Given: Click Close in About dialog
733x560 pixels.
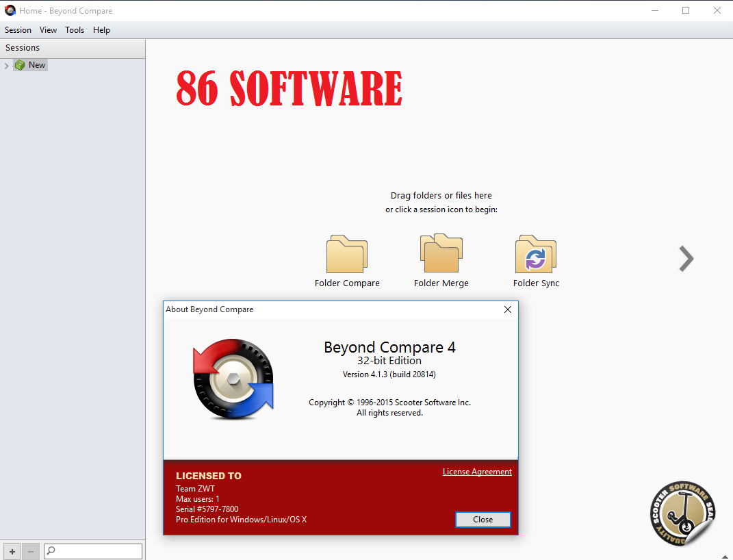Looking at the screenshot, I should coord(483,520).
